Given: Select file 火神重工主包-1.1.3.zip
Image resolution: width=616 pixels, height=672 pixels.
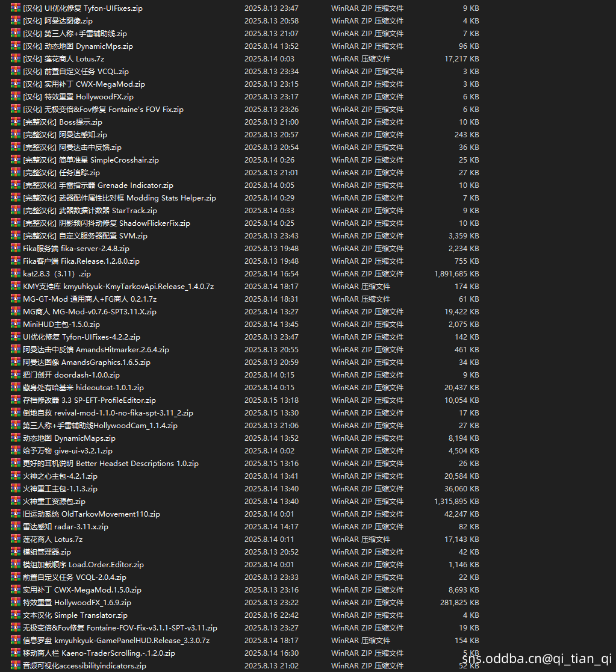Looking at the screenshot, I should [60, 488].
